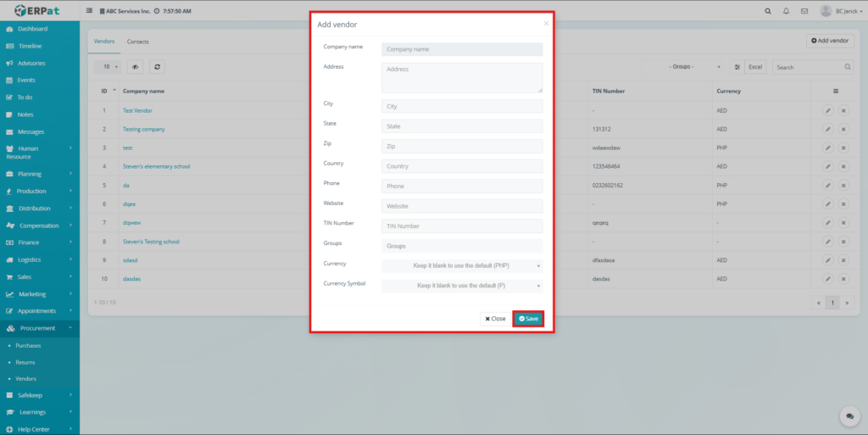Image resolution: width=868 pixels, height=435 pixels.
Task: Focus the Country input field
Action: [462, 166]
